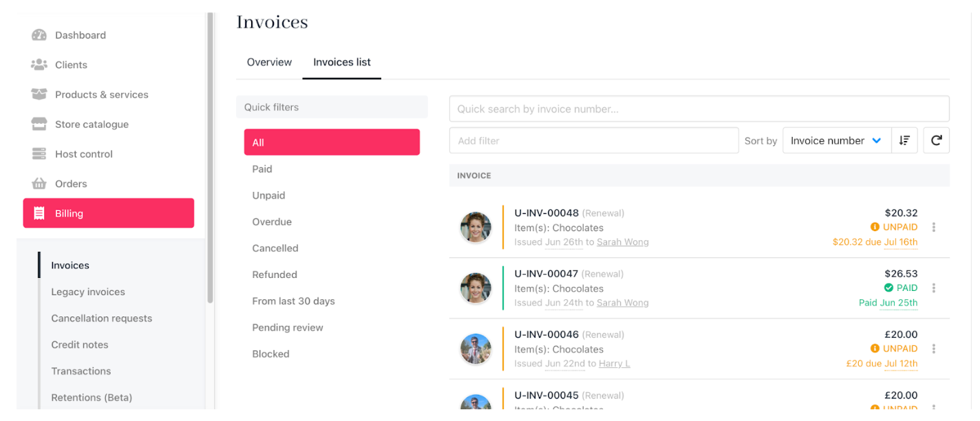This screenshot has width=980, height=421.
Task: Apply the Overdue quick filter
Action: pos(272,222)
